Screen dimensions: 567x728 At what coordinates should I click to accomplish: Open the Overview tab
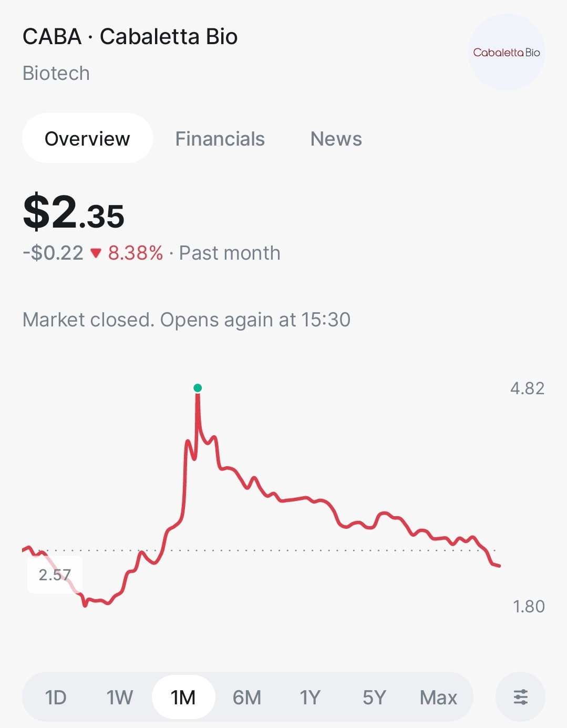click(x=87, y=139)
